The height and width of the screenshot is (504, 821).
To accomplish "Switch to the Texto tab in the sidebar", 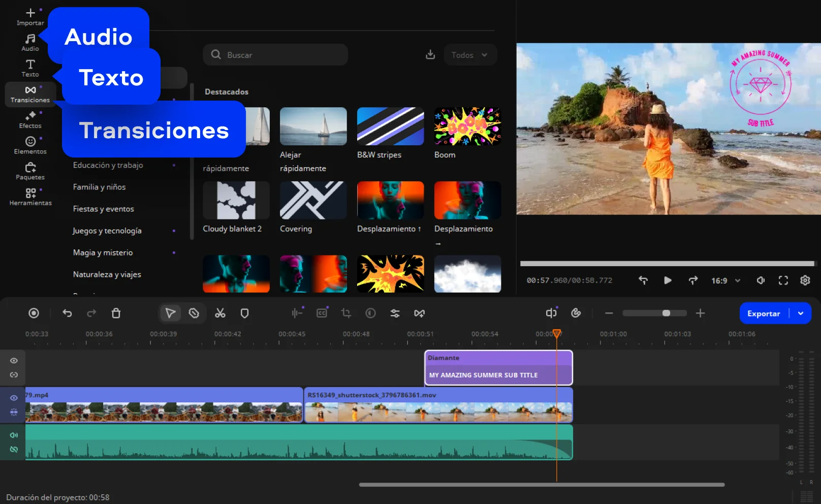I will tap(30, 68).
